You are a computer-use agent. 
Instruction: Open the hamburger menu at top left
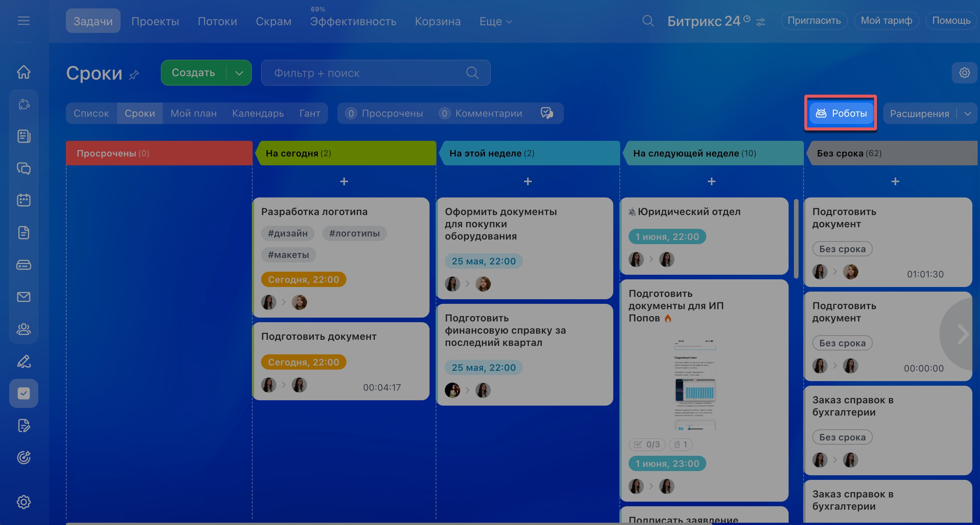click(24, 21)
